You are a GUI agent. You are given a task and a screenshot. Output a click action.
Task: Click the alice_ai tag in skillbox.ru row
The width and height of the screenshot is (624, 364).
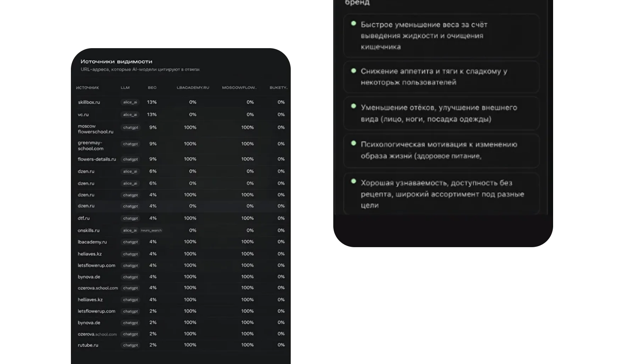pos(130,102)
